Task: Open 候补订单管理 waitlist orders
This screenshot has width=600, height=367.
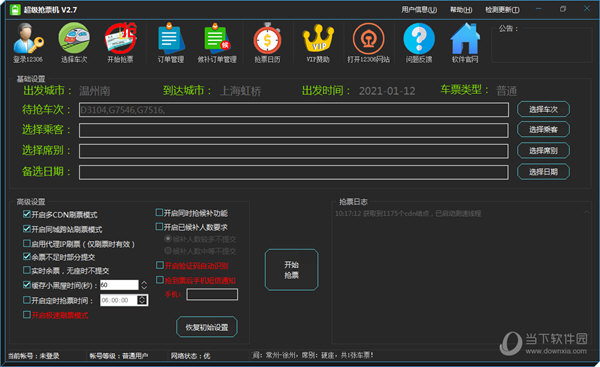Action: coord(217,42)
